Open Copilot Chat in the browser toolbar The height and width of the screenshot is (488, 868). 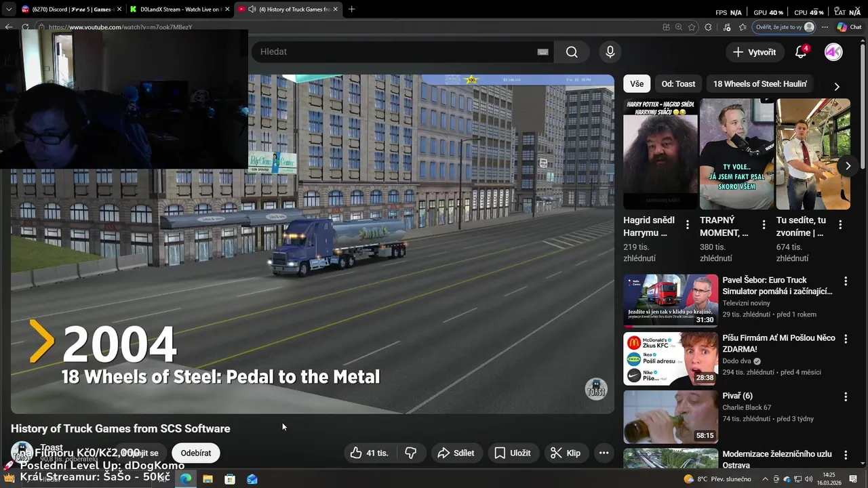849,27
